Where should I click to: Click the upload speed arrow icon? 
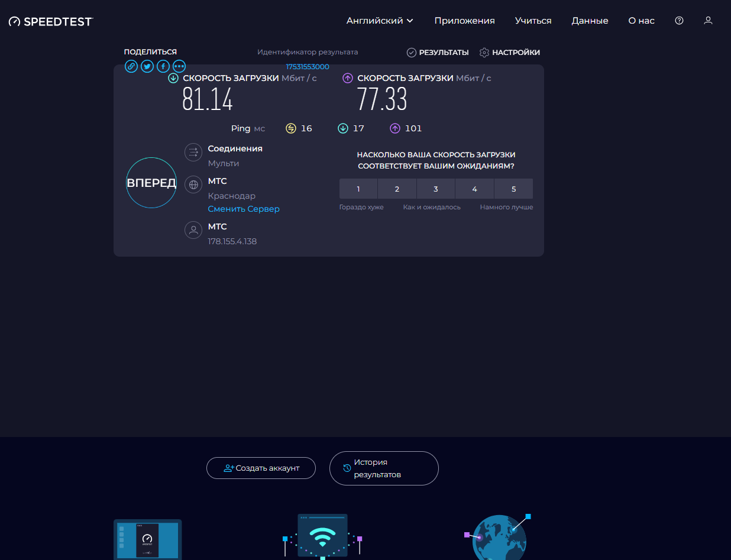(x=348, y=78)
